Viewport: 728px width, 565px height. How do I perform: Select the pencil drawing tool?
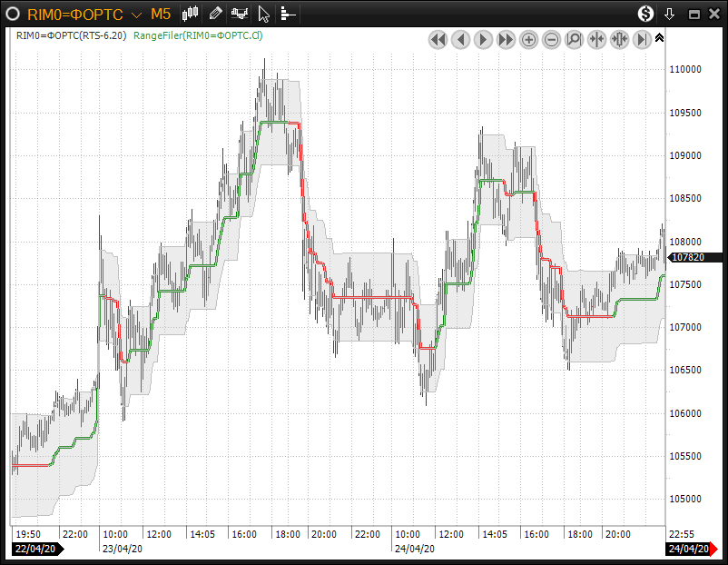215,14
